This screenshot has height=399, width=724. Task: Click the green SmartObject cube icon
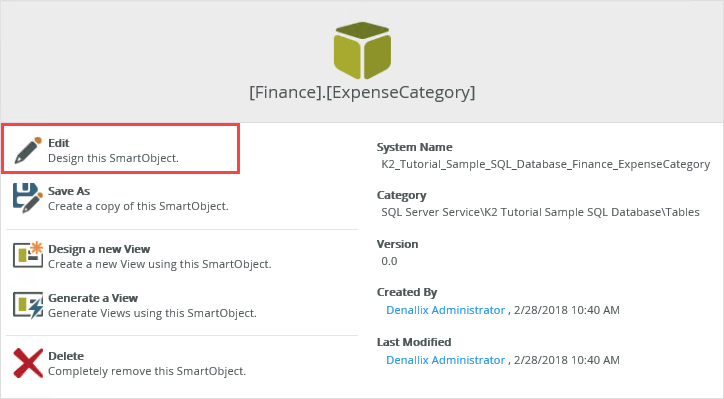pos(362,50)
